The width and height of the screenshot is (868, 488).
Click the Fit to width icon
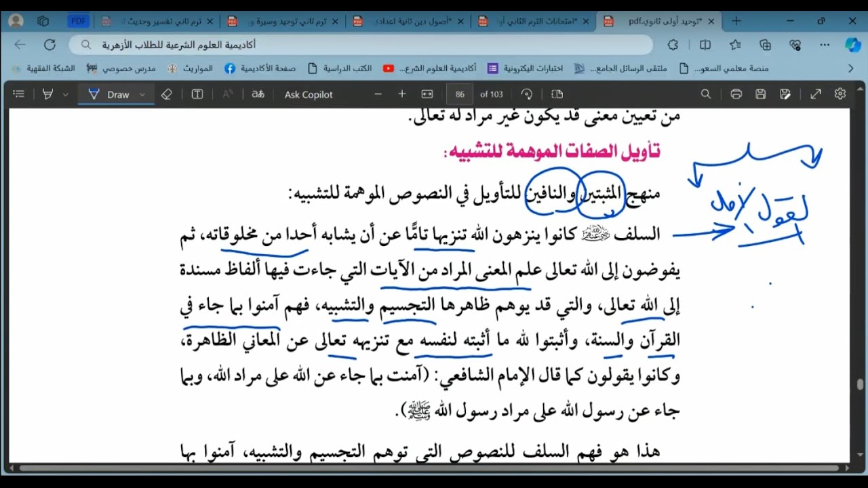coord(427,94)
